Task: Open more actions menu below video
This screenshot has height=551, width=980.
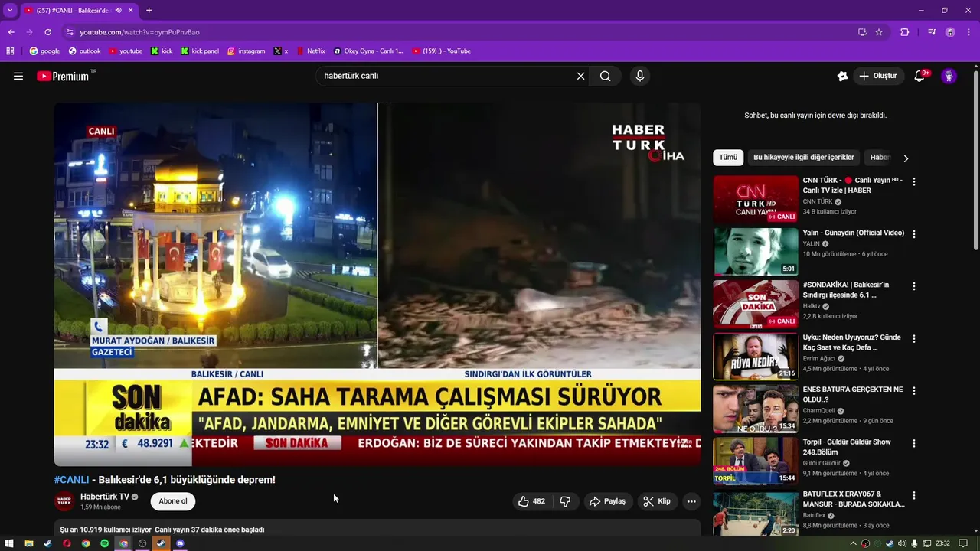Action: pyautogui.click(x=691, y=501)
